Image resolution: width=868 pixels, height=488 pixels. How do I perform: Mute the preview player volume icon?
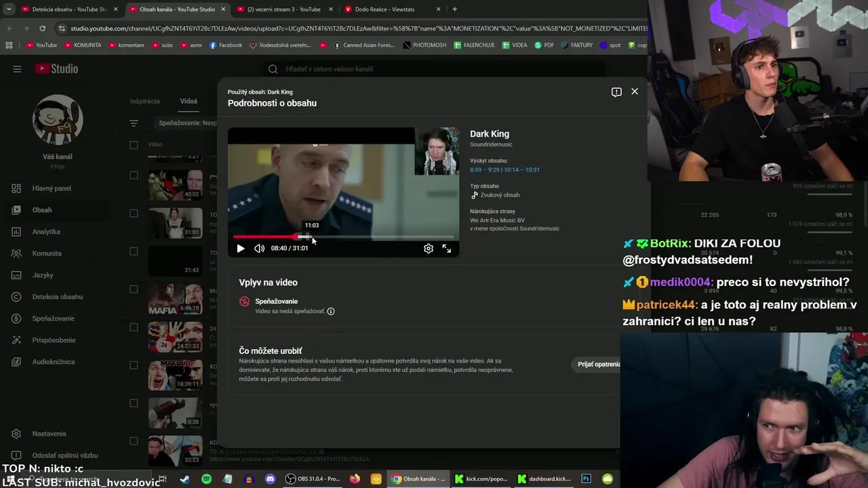click(x=259, y=249)
